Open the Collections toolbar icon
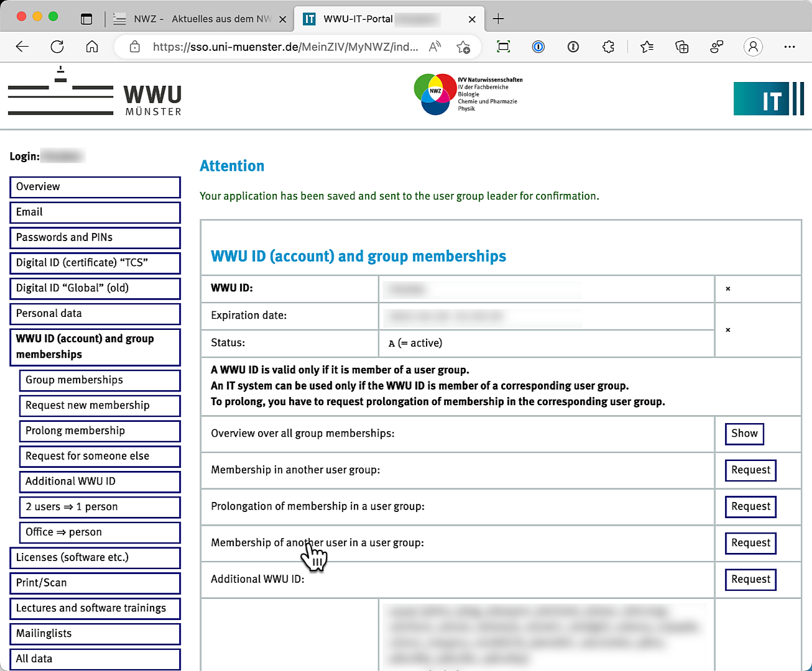The image size is (812, 671). point(681,47)
